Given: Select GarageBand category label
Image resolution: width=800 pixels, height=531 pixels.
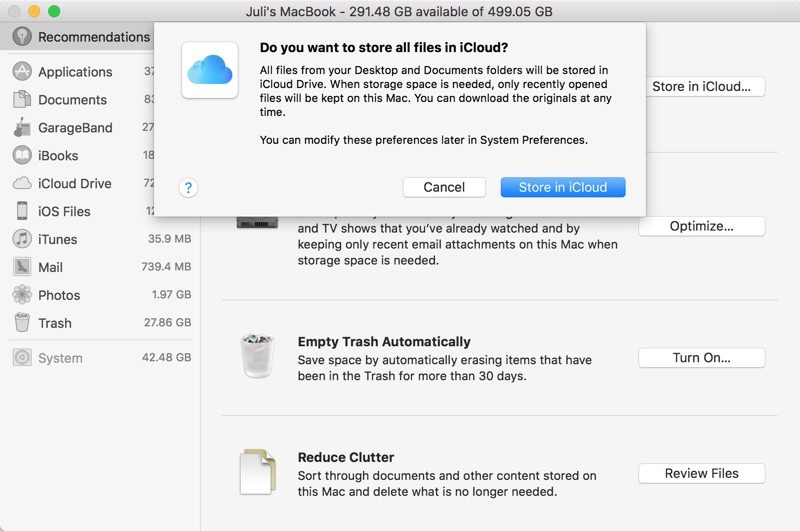Looking at the screenshot, I should [75, 128].
